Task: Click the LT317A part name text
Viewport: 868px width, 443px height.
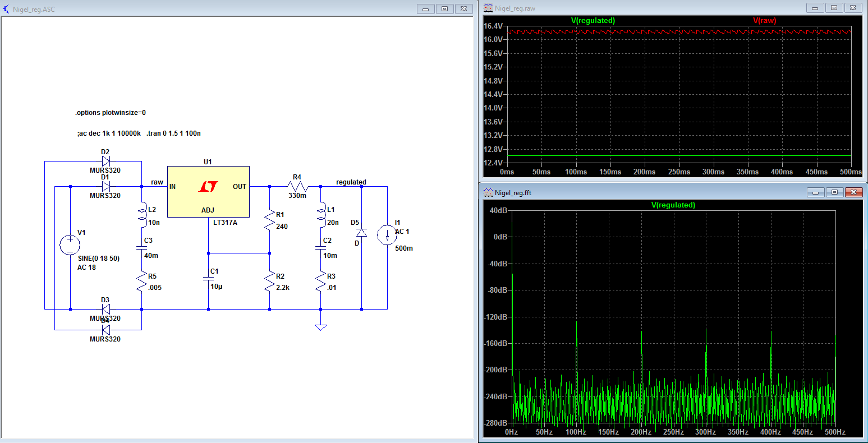Action: [x=226, y=223]
